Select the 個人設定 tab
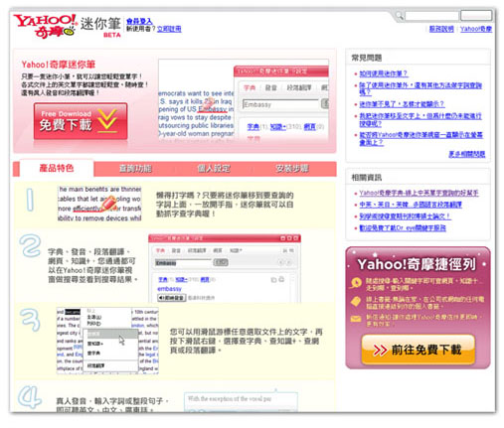Viewport: 504px width, 428px height. 214,169
